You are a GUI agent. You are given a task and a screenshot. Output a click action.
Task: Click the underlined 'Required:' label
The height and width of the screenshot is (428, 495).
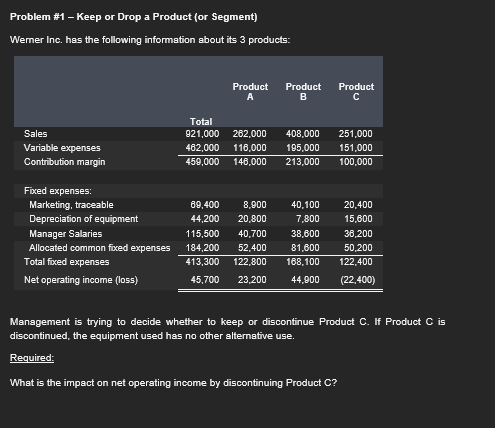[x=32, y=358]
